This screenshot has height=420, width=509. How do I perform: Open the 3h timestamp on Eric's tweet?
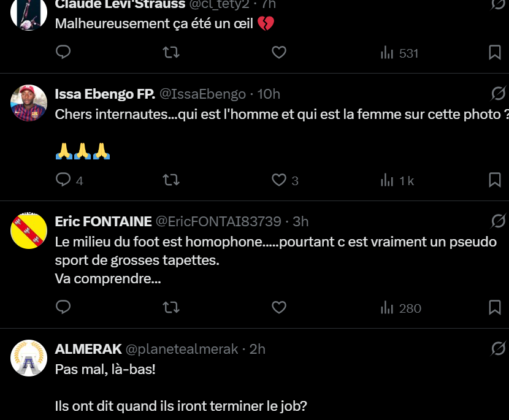tap(300, 221)
